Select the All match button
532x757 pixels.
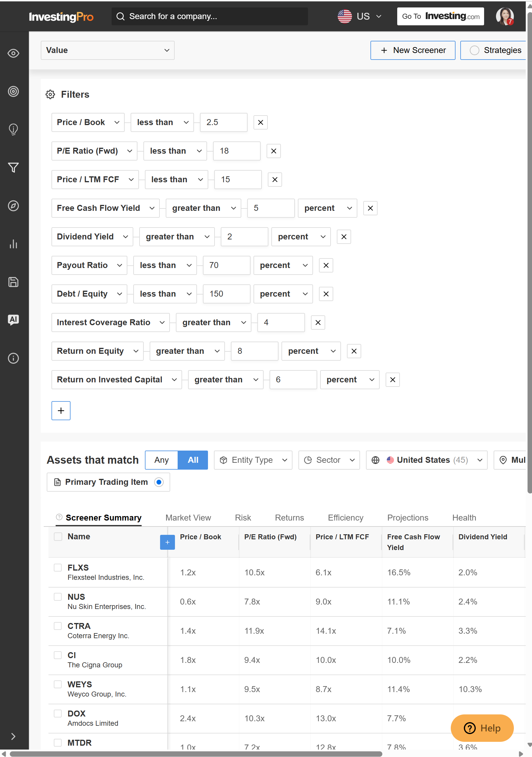coord(193,460)
